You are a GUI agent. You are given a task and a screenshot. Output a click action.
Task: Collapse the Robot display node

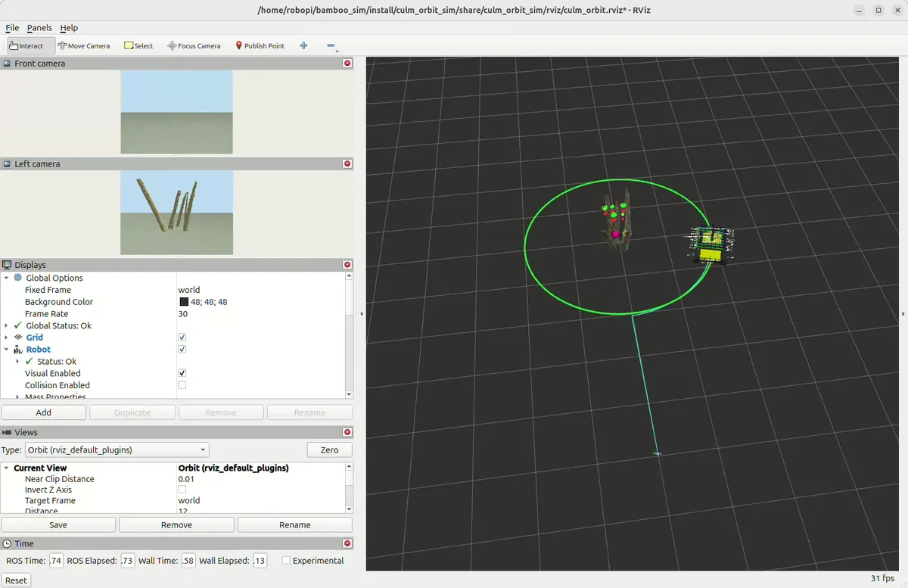[7, 350]
